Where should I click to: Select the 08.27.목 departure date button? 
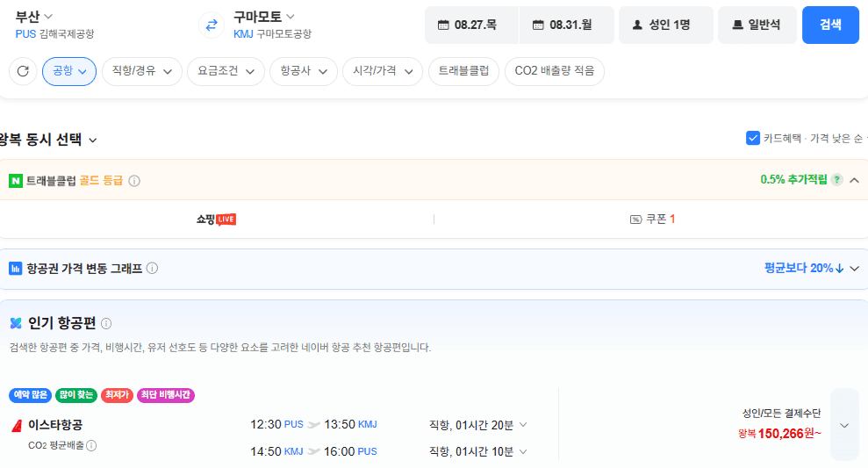point(471,25)
